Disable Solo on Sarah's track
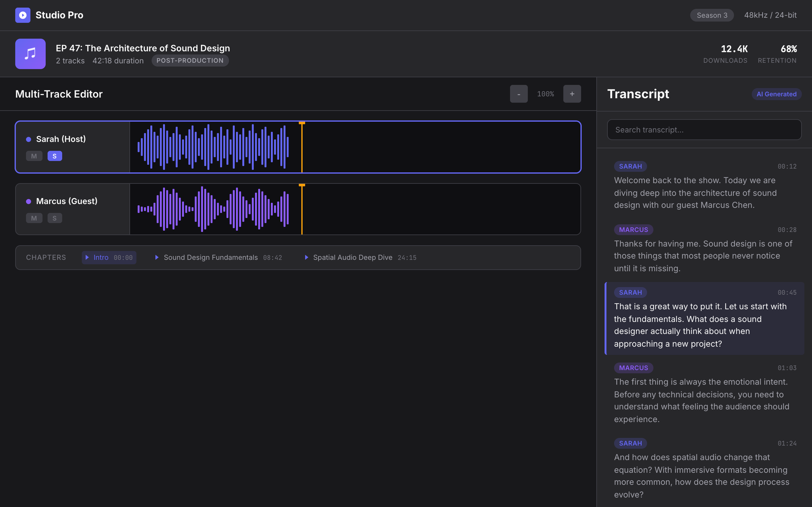Image resolution: width=812 pixels, height=507 pixels. click(x=55, y=156)
